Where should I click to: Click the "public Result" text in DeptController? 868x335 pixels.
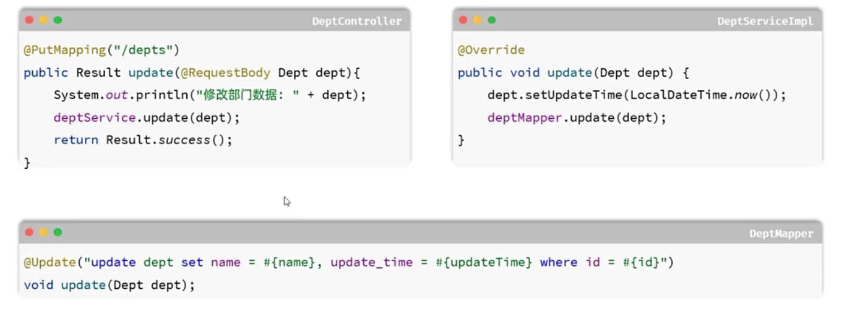tap(72, 72)
